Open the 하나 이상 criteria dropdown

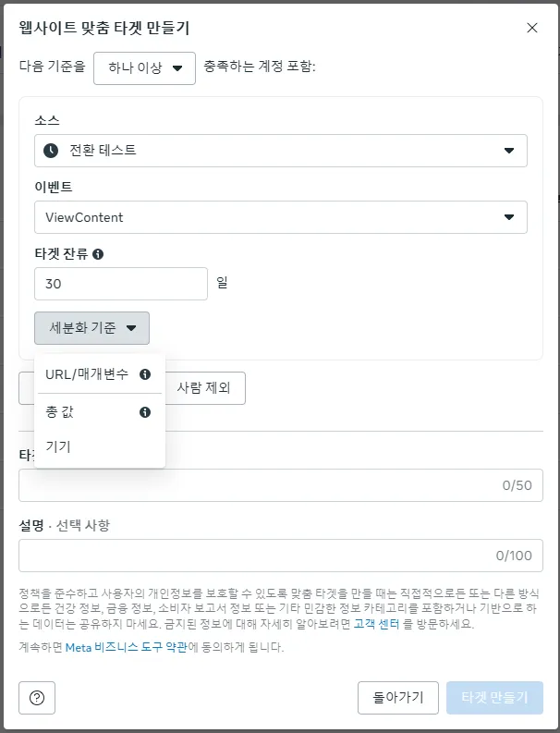[145, 67]
